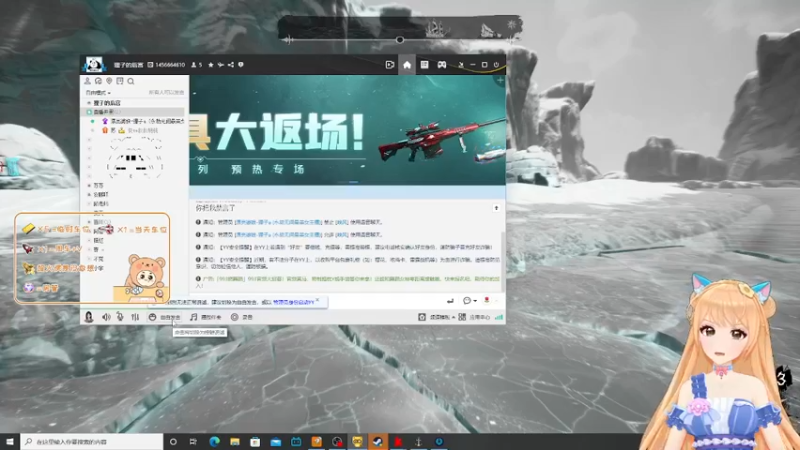Start the recording button

(x=242, y=317)
